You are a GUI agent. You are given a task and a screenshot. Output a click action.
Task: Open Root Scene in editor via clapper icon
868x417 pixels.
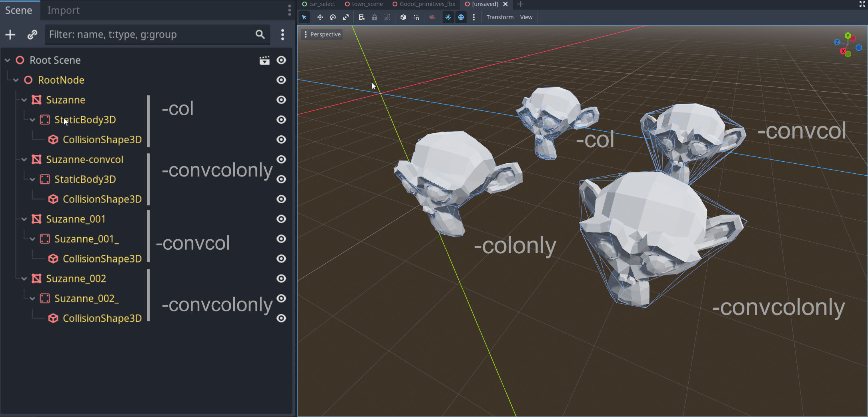click(265, 60)
